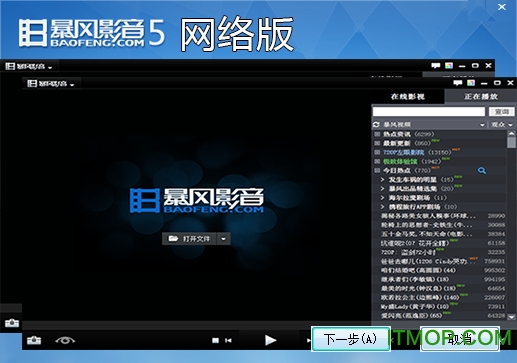Click the blue magnifier icon in the 今日热点 row
The height and width of the screenshot is (363, 517).
tap(482, 171)
